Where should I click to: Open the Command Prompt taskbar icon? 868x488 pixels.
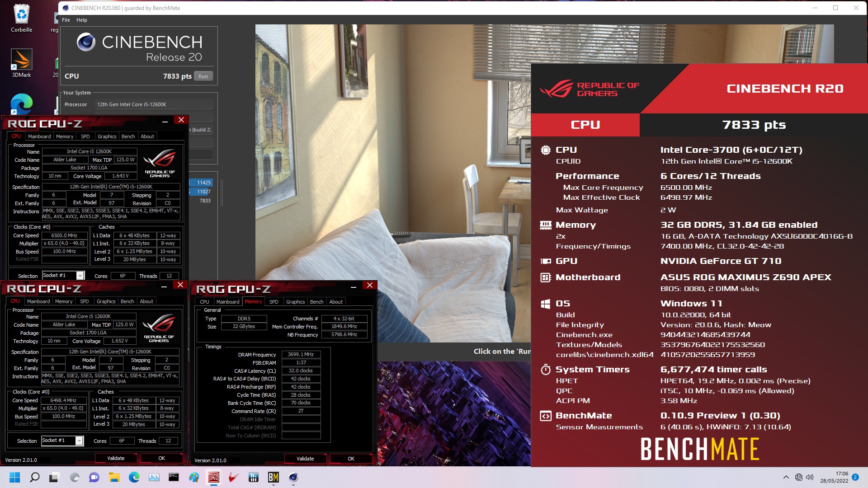[x=174, y=477]
